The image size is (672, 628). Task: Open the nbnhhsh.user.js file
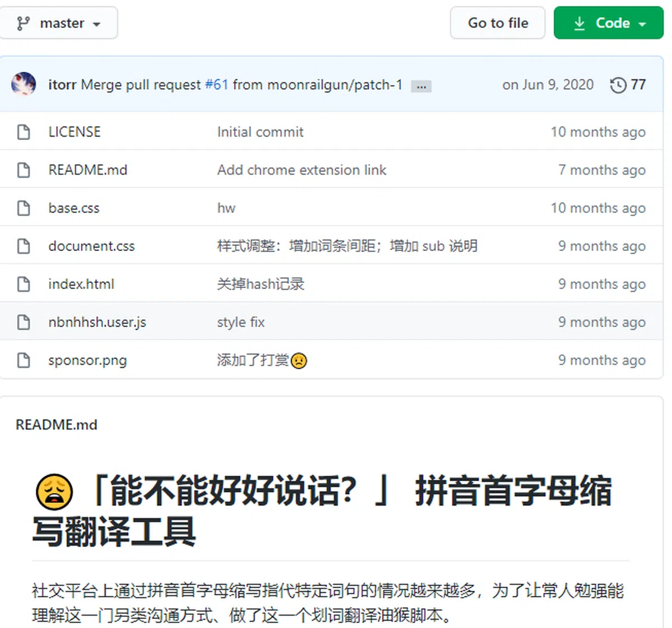coord(97,322)
